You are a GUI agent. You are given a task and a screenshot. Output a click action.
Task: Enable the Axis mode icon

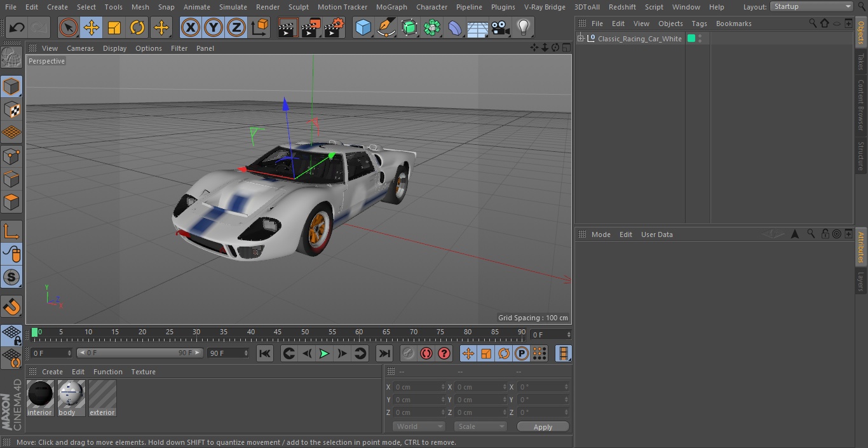11,231
